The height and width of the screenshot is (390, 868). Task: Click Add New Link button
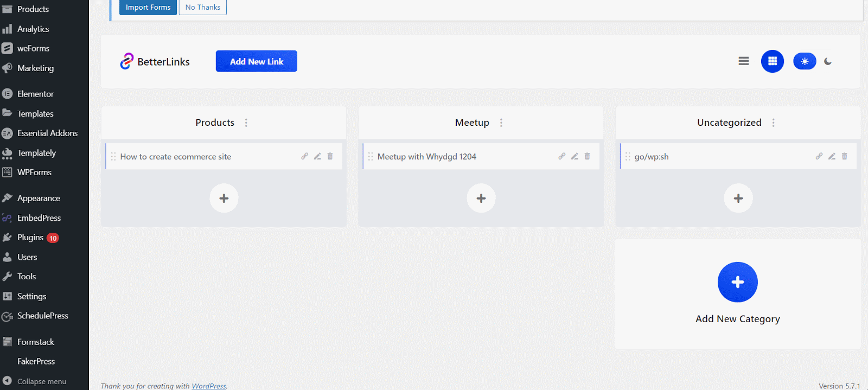pyautogui.click(x=257, y=61)
